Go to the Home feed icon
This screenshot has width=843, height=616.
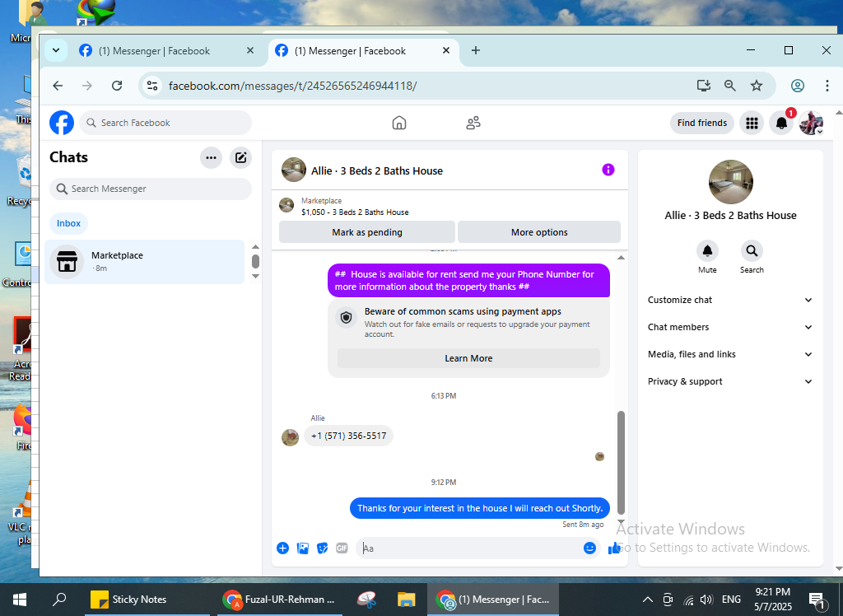(399, 123)
